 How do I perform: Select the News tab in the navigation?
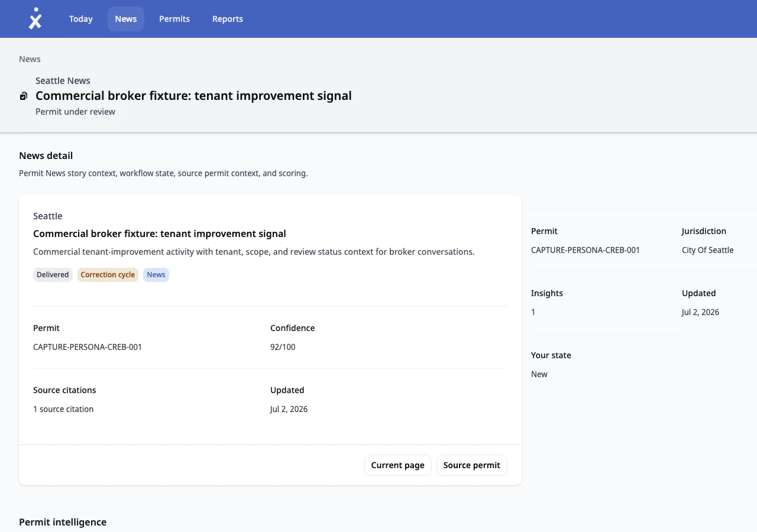(x=126, y=19)
